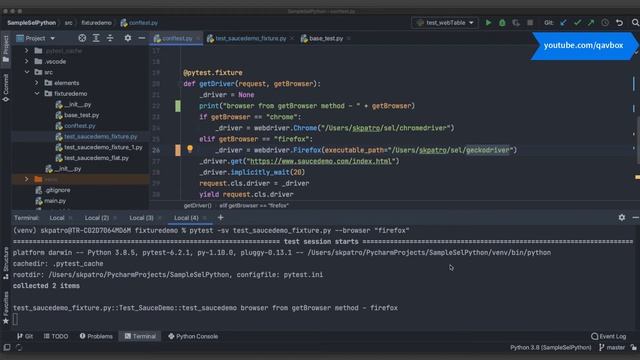The width and height of the screenshot is (640, 360).
Task: Open run configuration dropdown test_webTable
Action: (x=444, y=23)
